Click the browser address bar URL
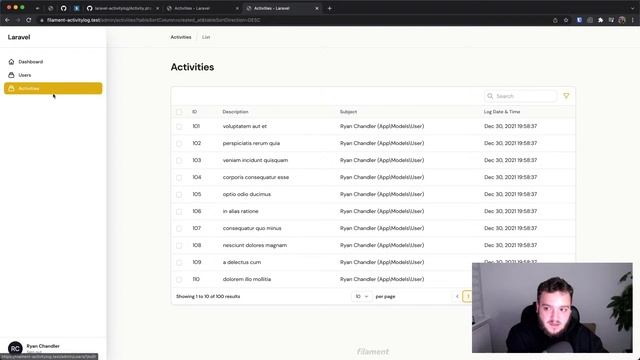 pos(153,20)
